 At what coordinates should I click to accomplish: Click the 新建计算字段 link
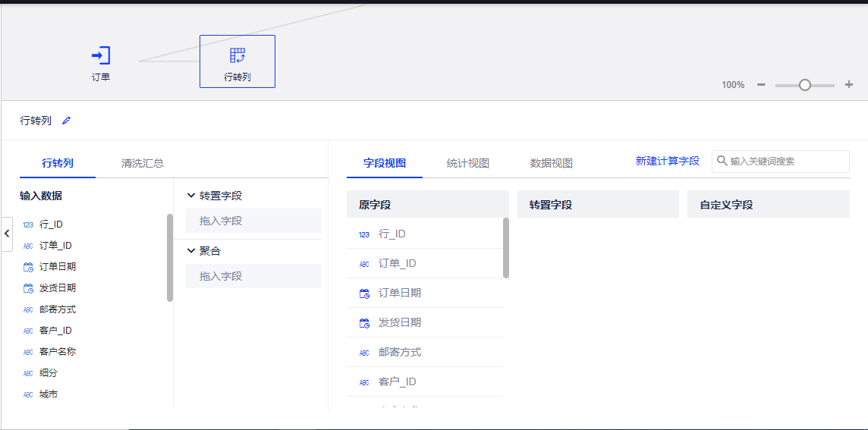click(x=668, y=162)
